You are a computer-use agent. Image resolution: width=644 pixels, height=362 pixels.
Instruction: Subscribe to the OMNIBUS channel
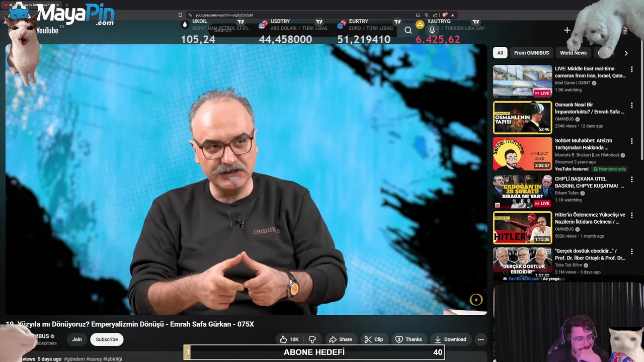tap(107, 339)
